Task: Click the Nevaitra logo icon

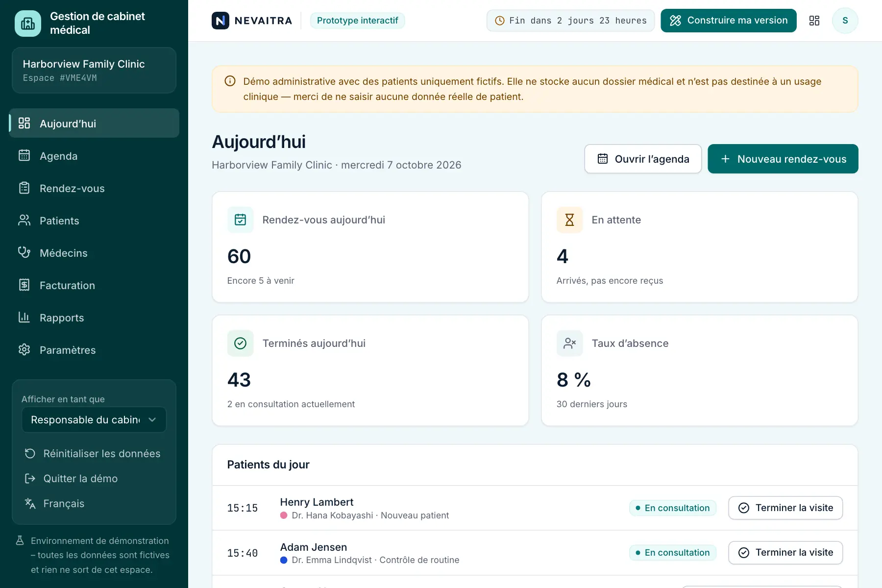Action: click(x=220, y=21)
